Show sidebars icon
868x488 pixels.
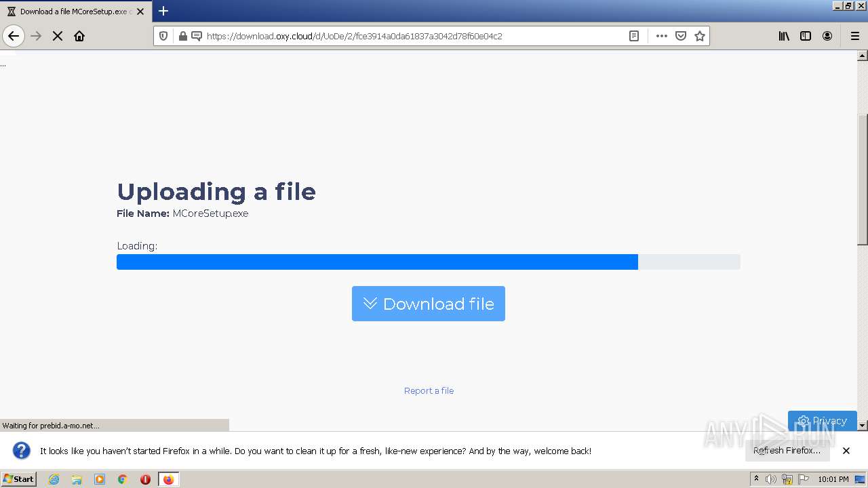[806, 36]
